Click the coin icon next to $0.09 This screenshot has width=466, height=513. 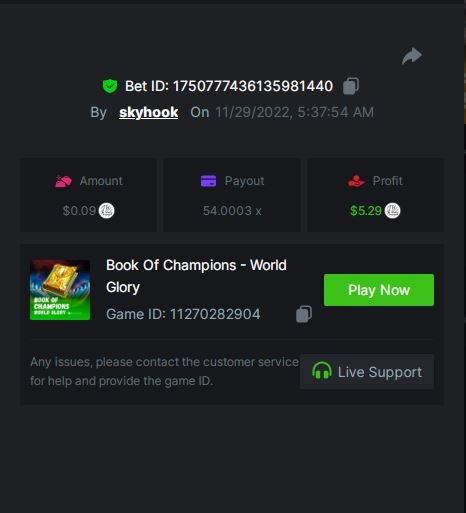(x=106, y=211)
